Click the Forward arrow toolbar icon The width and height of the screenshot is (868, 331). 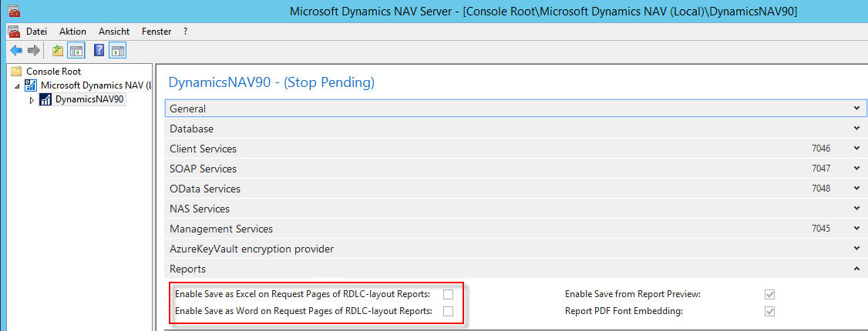[34, 52]
